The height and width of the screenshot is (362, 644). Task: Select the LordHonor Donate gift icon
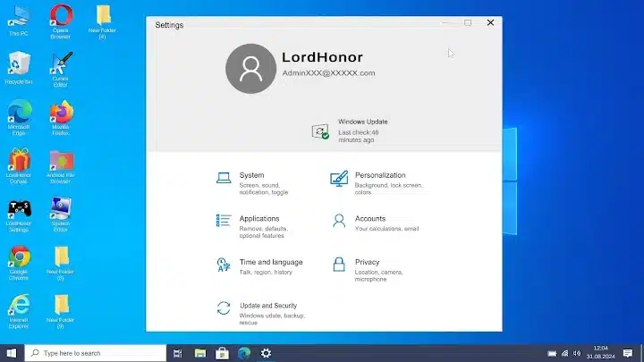coord(19,166)
